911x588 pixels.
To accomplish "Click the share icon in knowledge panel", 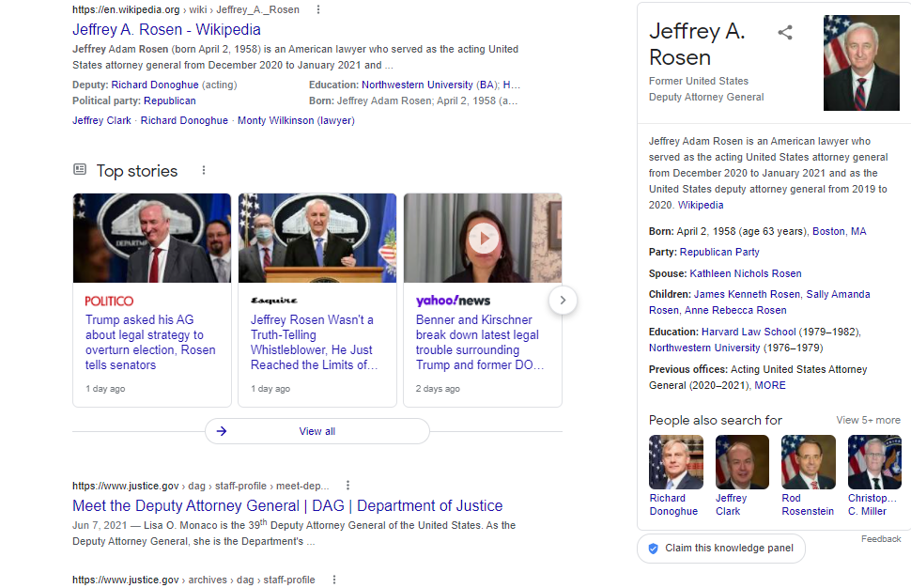I will [785, 33].
